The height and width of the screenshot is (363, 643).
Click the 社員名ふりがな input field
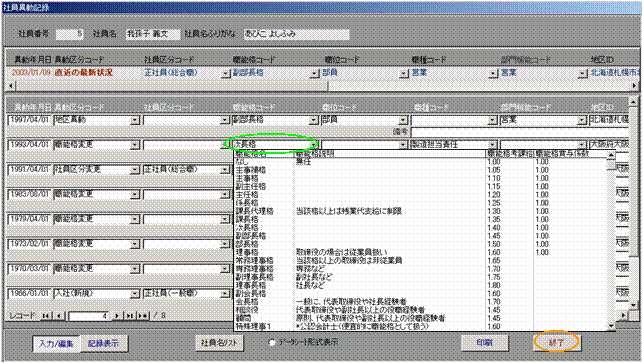pos(296,34)
